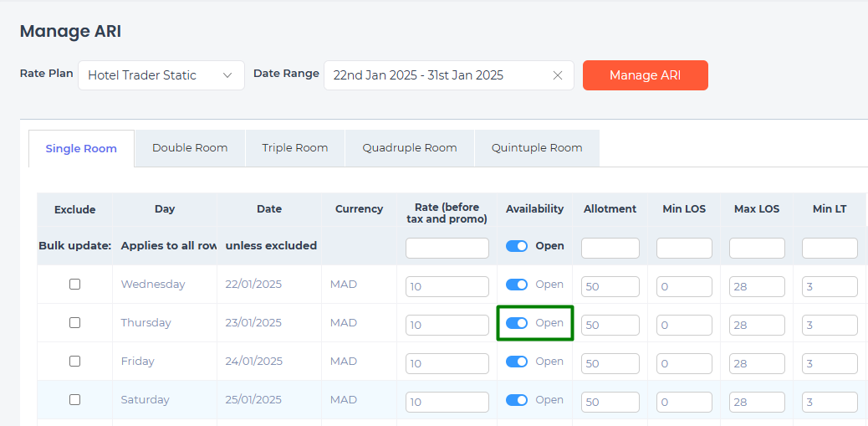Image resolution: width=868 pixels, height=426 pixels.
Task: Click the Manage ARI button
Action: (645, 75)
